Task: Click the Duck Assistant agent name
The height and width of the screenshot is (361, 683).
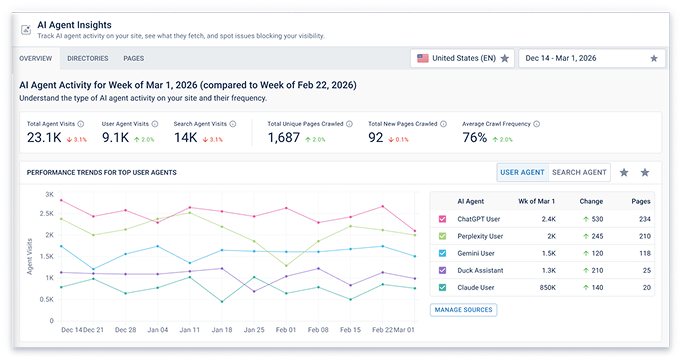Action: 480,270
